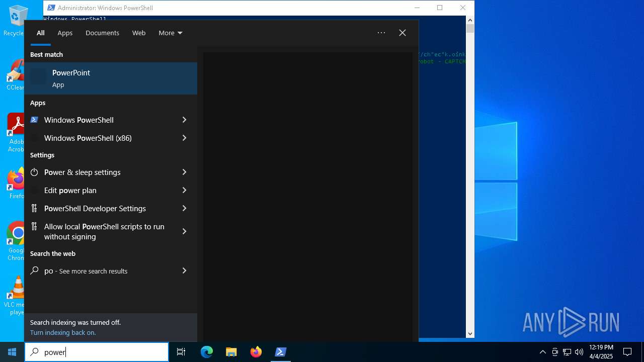
Task: Close the Administrator PowerShell window
Action: pyautogui.click(x=463, y=8)
